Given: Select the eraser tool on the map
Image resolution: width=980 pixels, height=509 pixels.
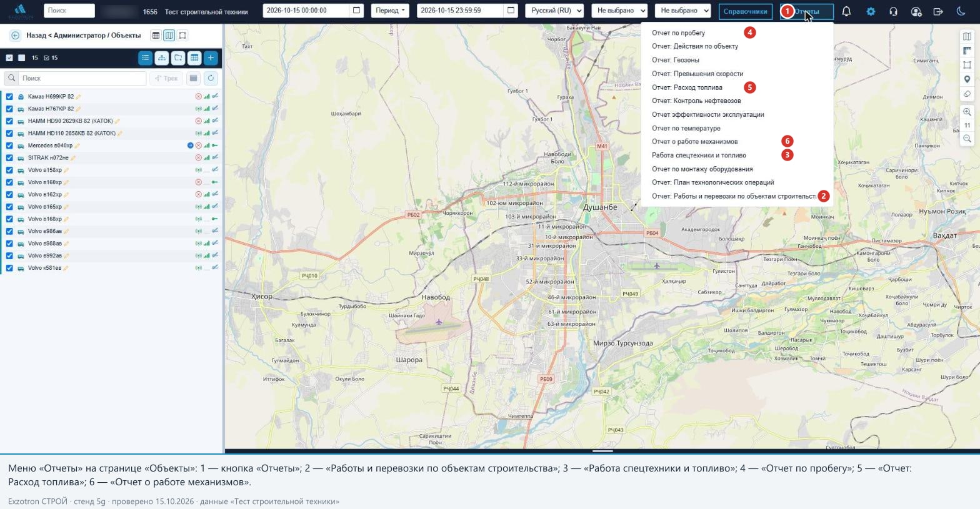Looking at the screenshot, I should pyautogui.click(x=967, y=94).
